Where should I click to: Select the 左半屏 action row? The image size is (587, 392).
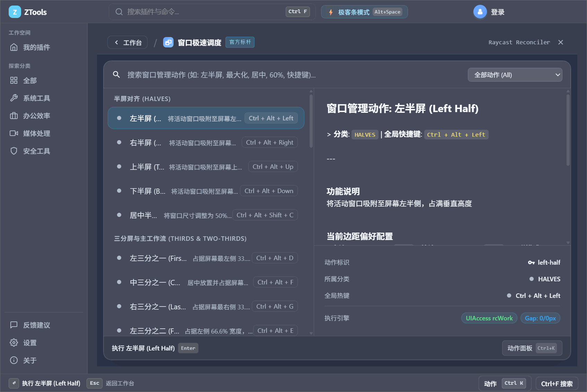point(206,118)
